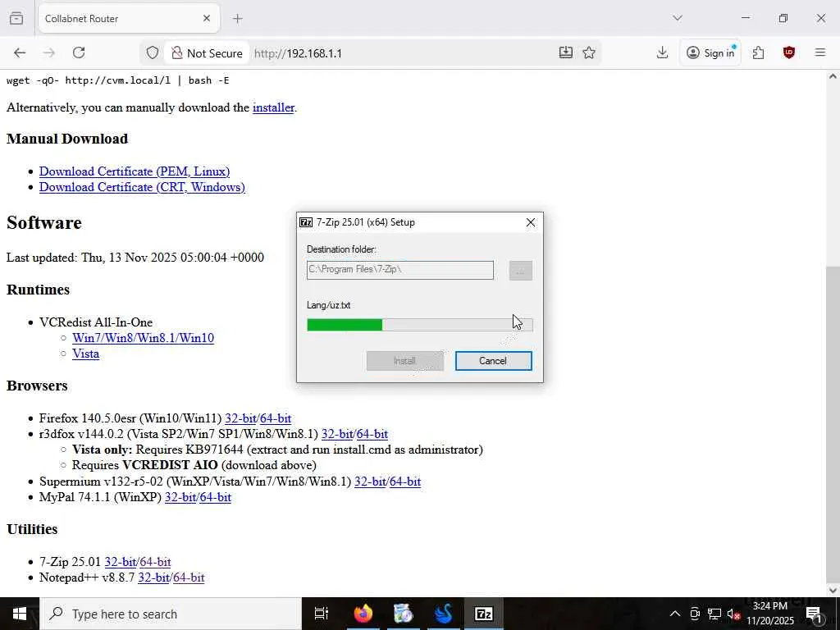The height and width of the screenshot is (630, 840).
Task: Download Certificate (CRT, Windows)
Action: (142, 187)
